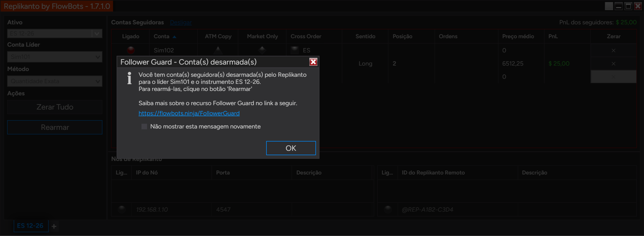644x236 pixels.
Task: Toggle indicator beside @REP-A1B2-C3D4 remote ID
Action: tap(388, 209)
